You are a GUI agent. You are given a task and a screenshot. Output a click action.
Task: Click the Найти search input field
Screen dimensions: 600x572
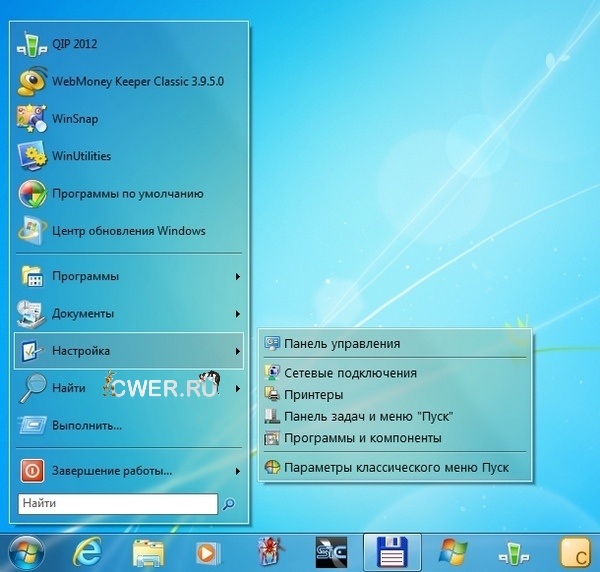[x=117, y=503]
